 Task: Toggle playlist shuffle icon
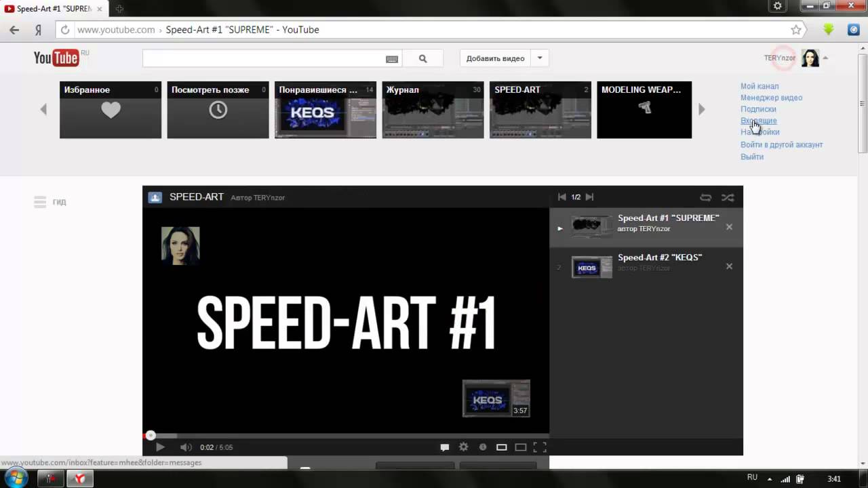pos(728,197)
